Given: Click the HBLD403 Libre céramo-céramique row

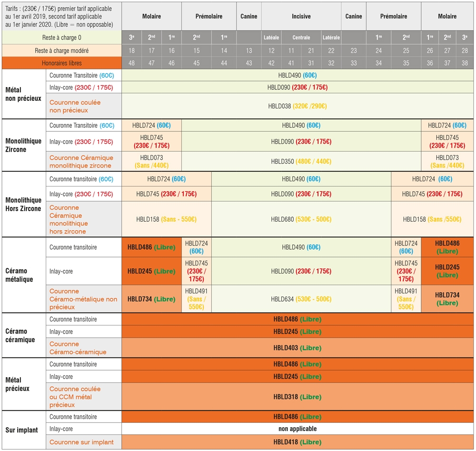Looking at the screenshot, I should (297, 348).
